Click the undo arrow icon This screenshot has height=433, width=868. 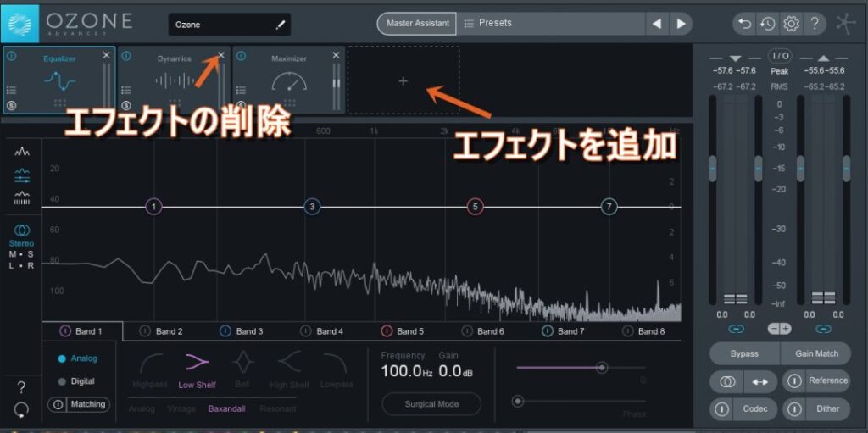[745, 24]
